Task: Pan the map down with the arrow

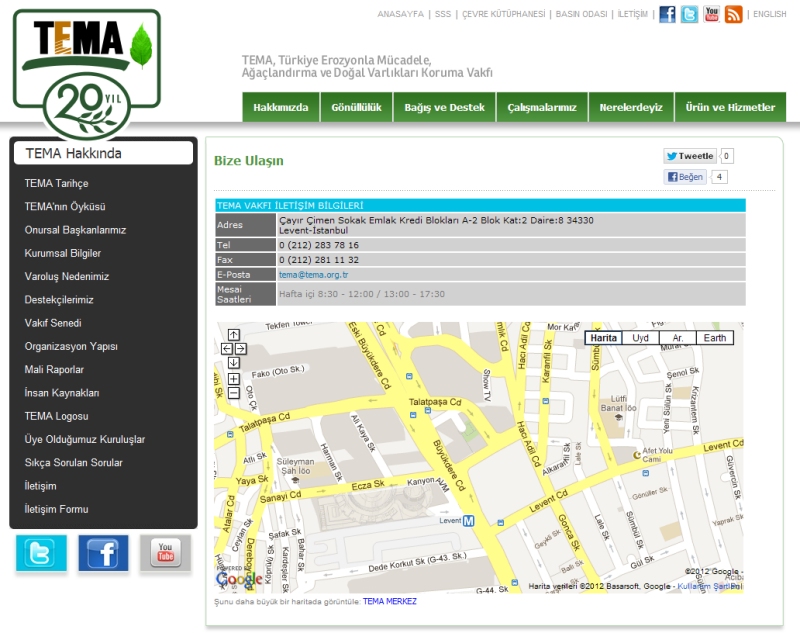Action: click(234, 363)
